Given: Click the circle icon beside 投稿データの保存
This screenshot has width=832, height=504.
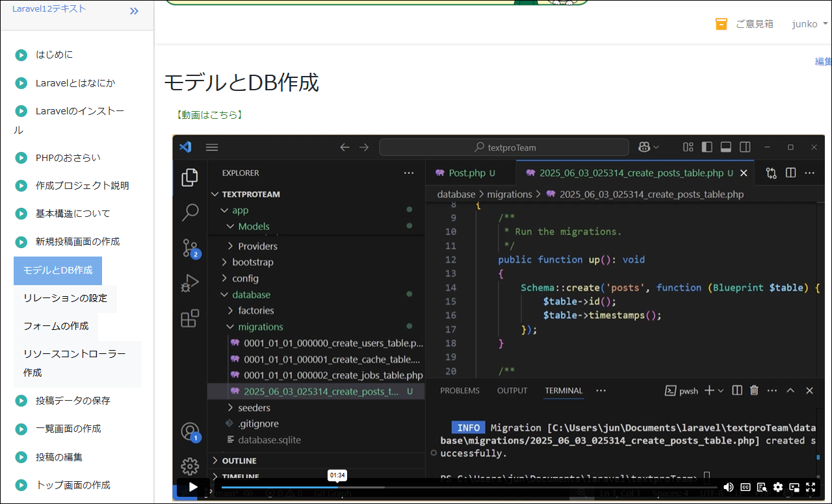Looking at the screenshot, I should (x=21, y=401).
